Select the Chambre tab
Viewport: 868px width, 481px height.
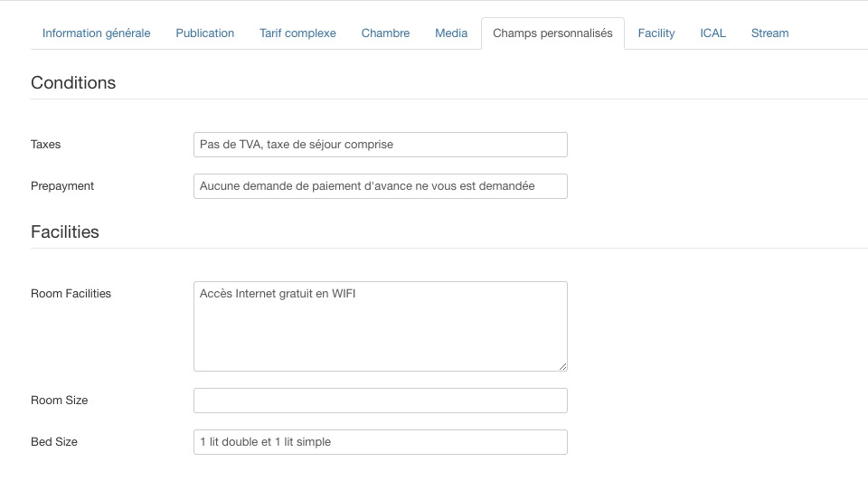point(385,33)
